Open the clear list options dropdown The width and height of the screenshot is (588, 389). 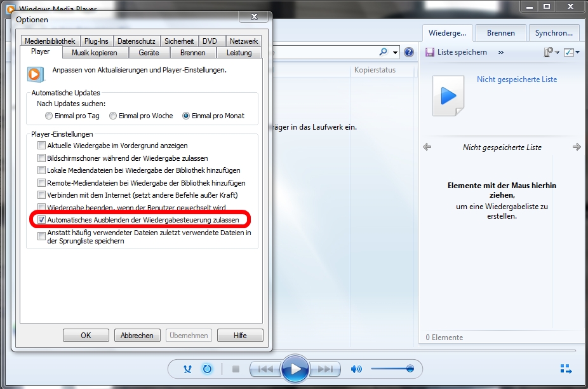551,52
